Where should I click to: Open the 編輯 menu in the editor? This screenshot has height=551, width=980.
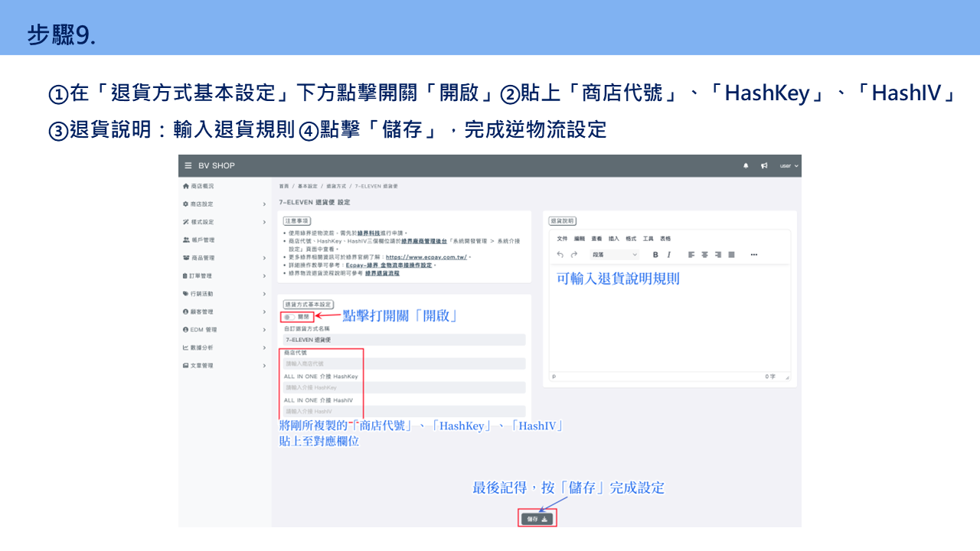click(x=580, y=239)
